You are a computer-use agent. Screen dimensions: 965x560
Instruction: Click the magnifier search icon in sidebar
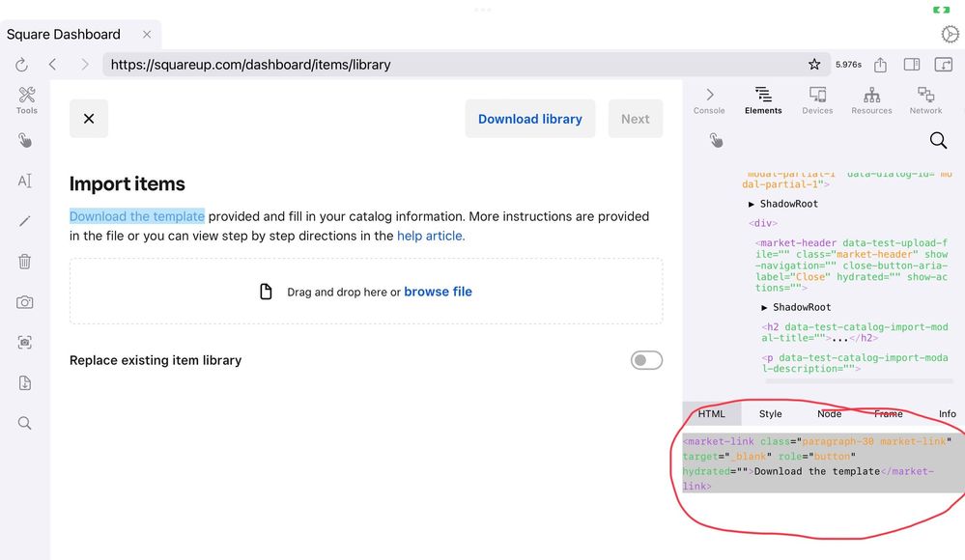(25, 423)
